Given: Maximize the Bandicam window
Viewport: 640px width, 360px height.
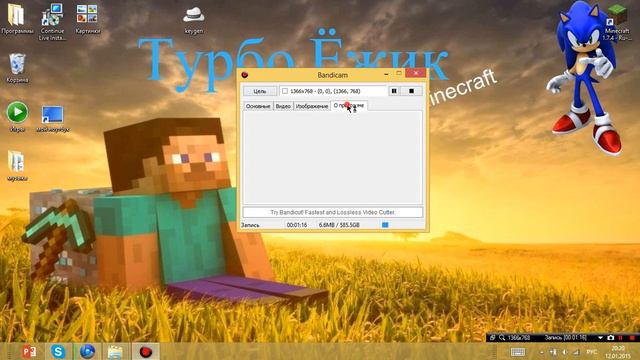Looking at the screenshot, I should point(399,74).
